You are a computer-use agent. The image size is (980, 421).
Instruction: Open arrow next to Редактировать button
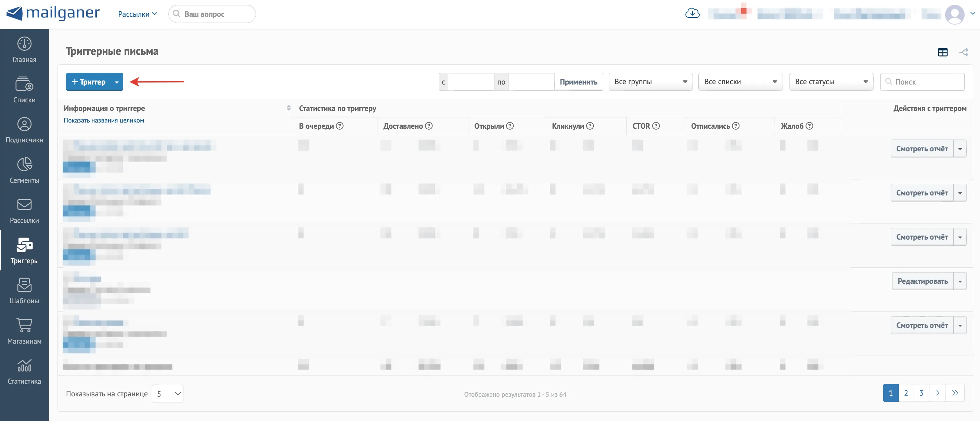coord(960,281)
